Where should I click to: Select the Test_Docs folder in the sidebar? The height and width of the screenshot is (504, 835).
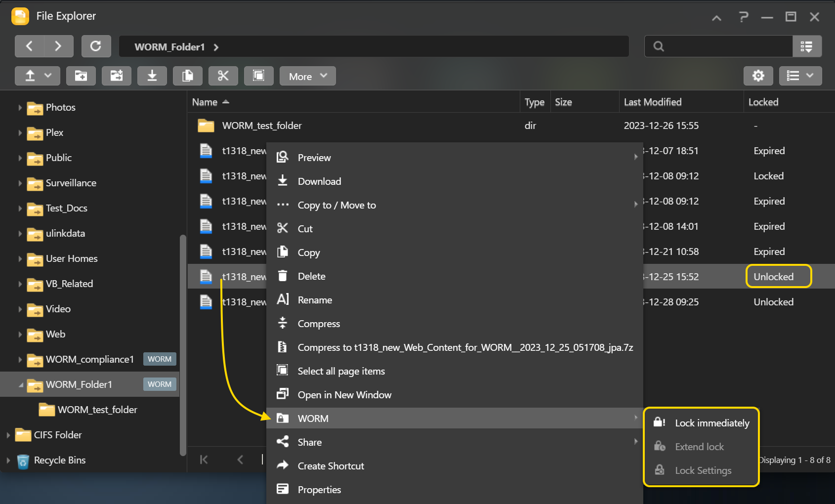(66, 209)
